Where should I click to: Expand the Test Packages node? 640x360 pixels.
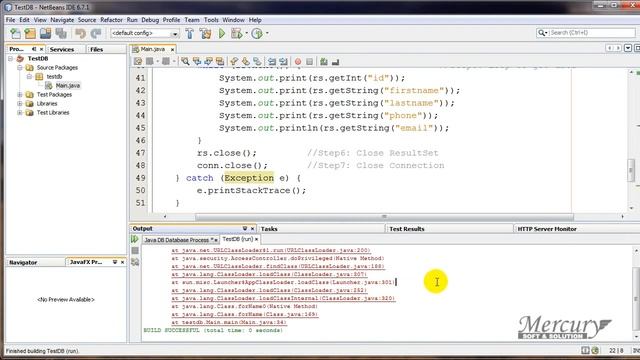(20, 94)
